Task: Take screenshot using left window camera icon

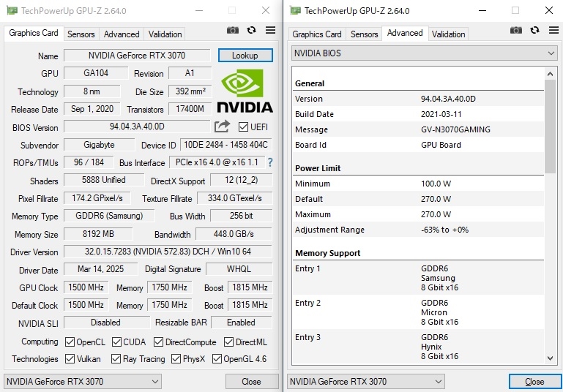Action: 233,31
